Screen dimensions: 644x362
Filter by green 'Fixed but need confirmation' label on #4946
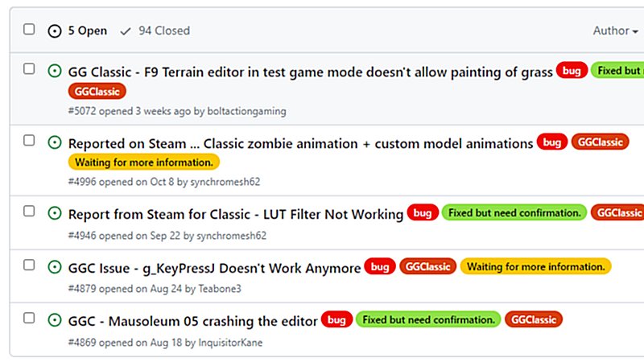point(514,213)
